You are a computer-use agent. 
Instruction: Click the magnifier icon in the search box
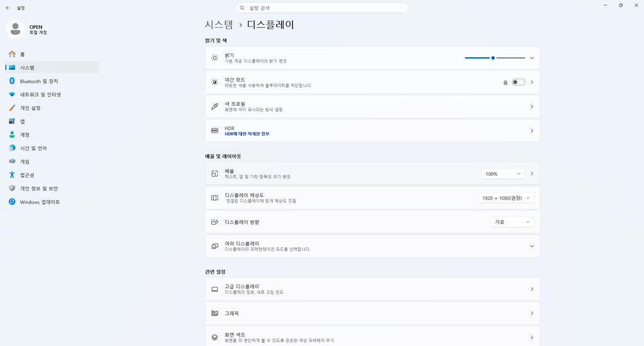(242, 8)
